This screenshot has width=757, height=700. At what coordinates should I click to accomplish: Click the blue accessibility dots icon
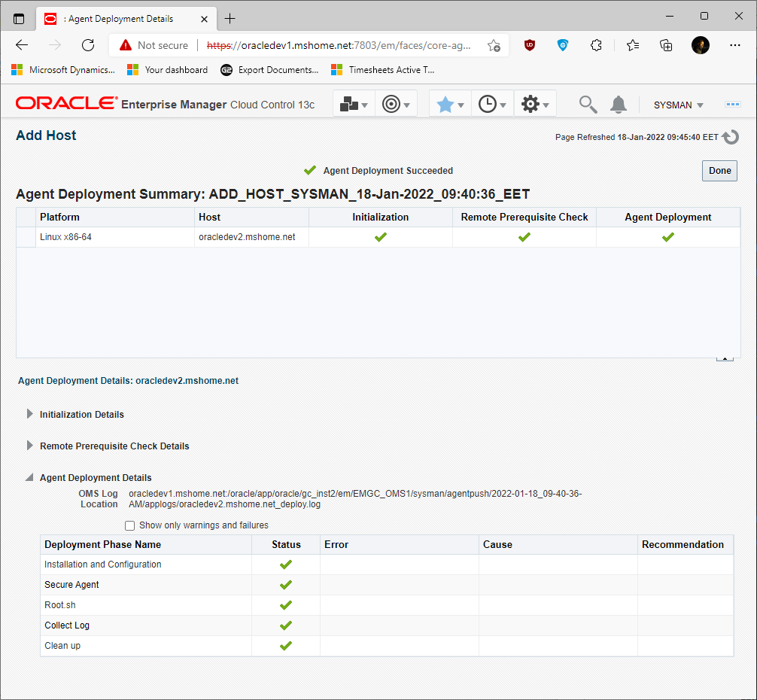coord(732,105)
